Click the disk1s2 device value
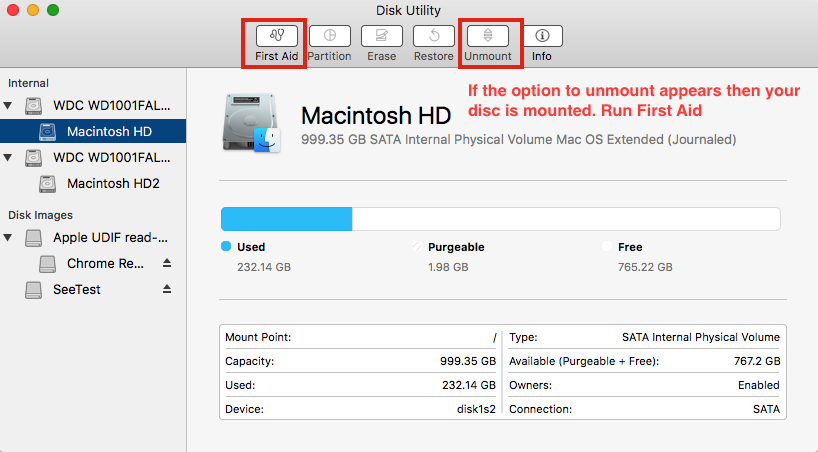Screen dimensions: 818x452 coord(476,409)
